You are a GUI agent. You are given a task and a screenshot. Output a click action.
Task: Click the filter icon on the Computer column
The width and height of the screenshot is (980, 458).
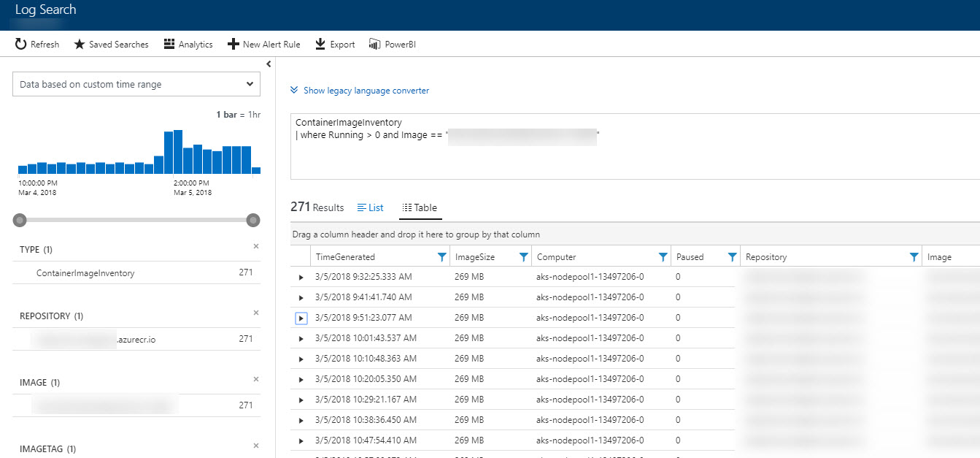(x=663, y=256)
